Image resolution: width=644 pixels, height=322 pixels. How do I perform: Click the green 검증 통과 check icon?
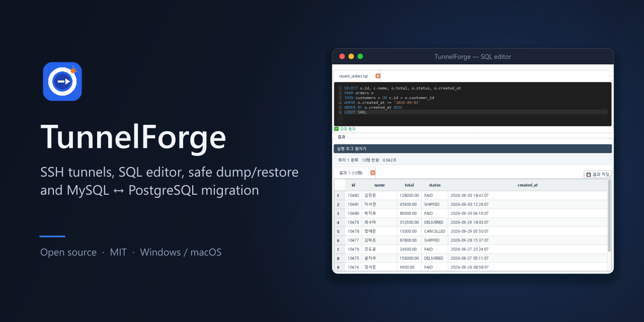(x=336, y=129)
